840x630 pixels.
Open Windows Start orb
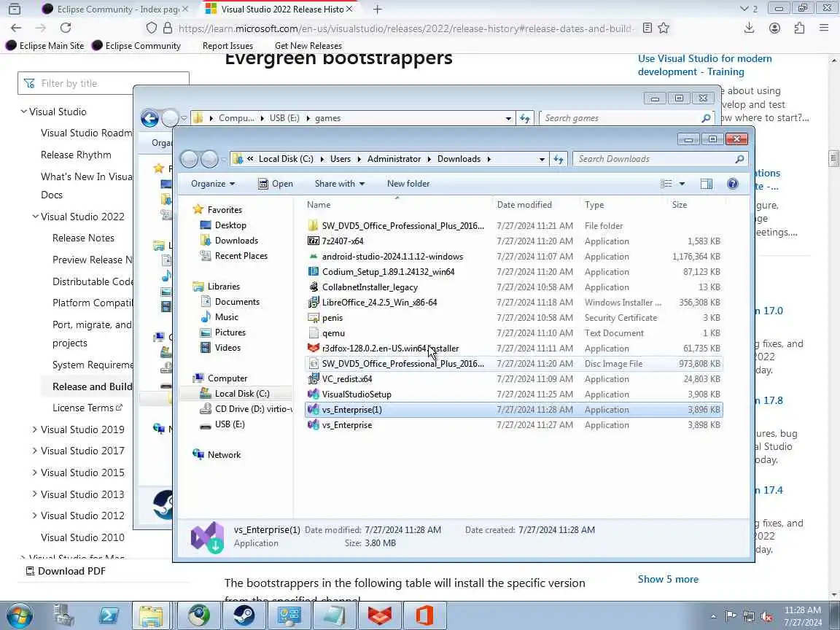[20, 616]
